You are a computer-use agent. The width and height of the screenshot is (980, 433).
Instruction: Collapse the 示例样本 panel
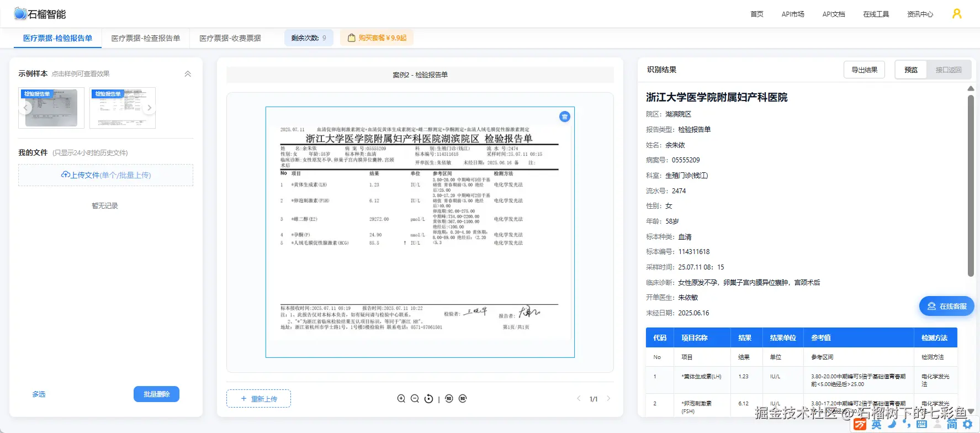point(188,73)
